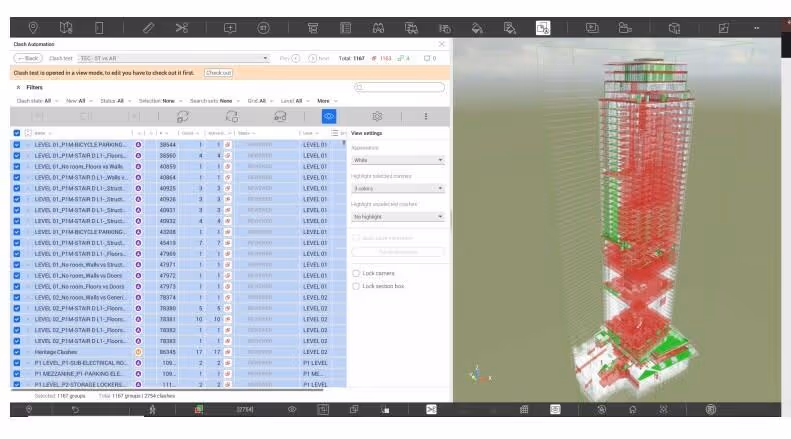The image size is (791, 439).
Task: Open the Search sets filter dropdown
Action: 215,101
